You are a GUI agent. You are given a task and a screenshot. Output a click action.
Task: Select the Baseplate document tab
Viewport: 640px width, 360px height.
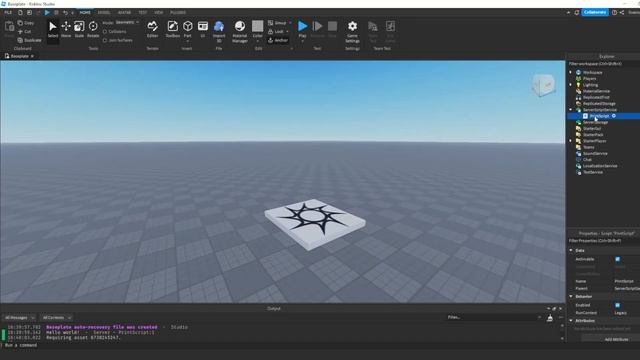tap(19, 56)
